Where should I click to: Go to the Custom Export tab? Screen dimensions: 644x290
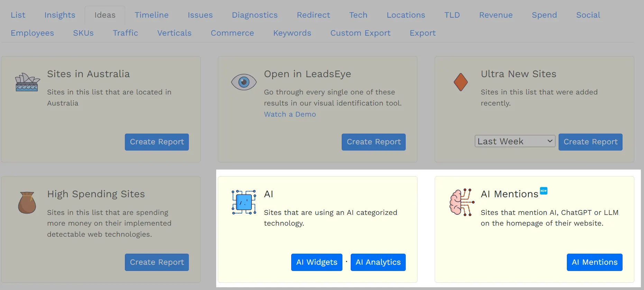360,33
